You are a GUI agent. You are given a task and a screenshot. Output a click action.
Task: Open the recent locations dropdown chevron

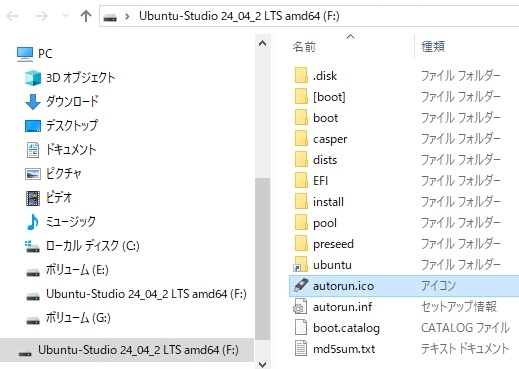point(65,16)
